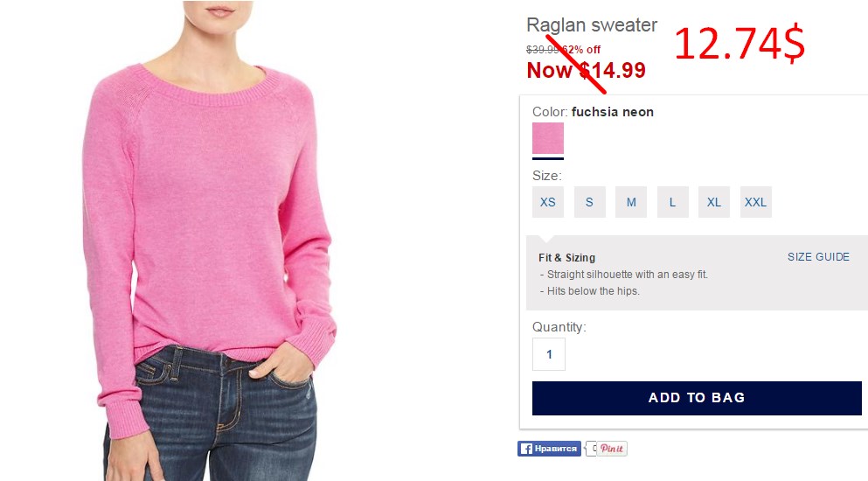Select size S
Screen dimensions: 868x481
[x=589, y=202]
